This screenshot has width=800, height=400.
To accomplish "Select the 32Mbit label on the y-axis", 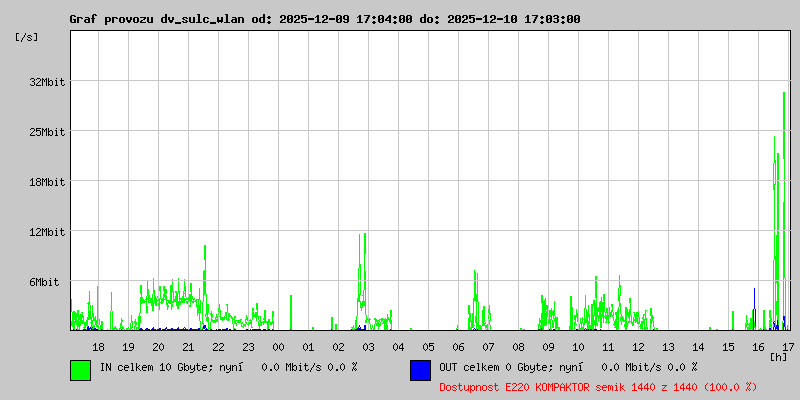I will pos(46,82).
